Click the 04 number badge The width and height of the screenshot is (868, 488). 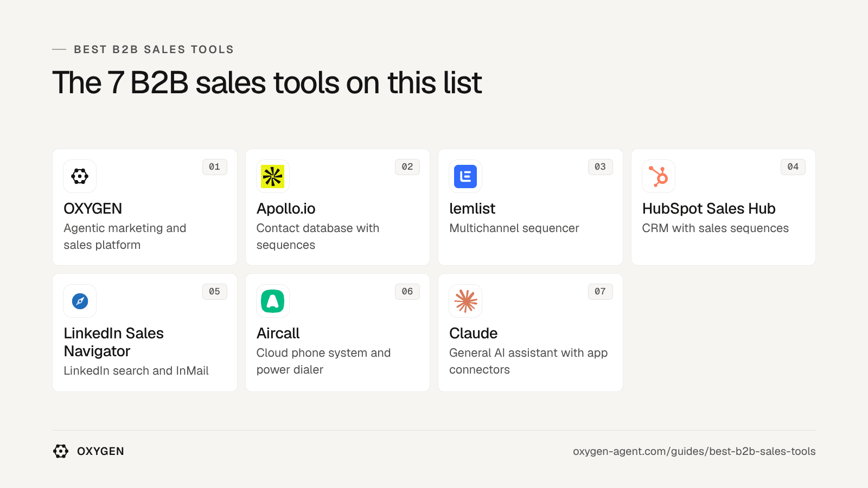[x=793, y=167]
